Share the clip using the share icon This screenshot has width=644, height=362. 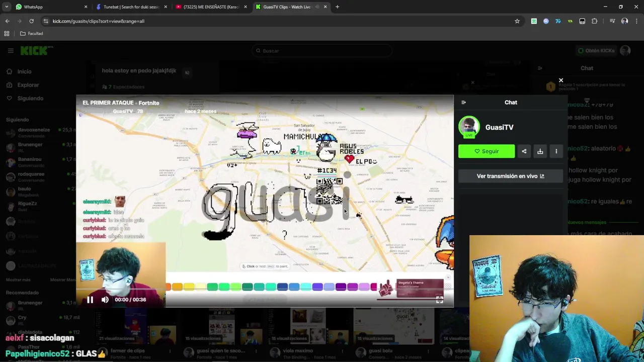(x=524, y=151)
